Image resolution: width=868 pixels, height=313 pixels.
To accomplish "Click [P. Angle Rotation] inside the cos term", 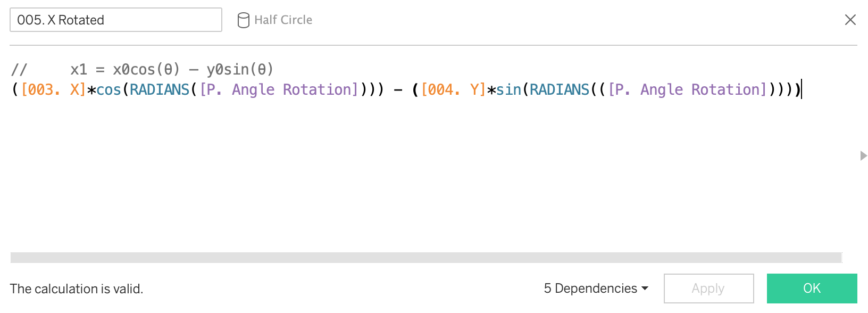I will coord(279,89).
